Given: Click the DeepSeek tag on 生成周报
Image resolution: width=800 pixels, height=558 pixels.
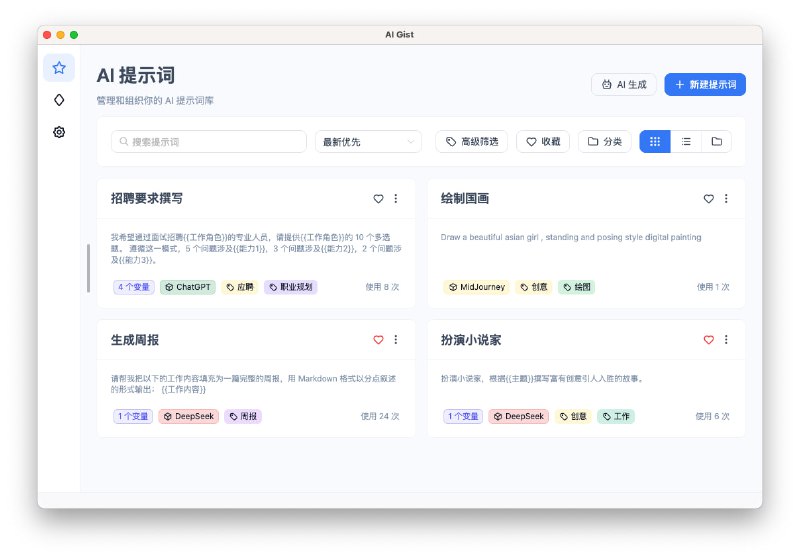Looking at the screenshot, I should [188, 416].
